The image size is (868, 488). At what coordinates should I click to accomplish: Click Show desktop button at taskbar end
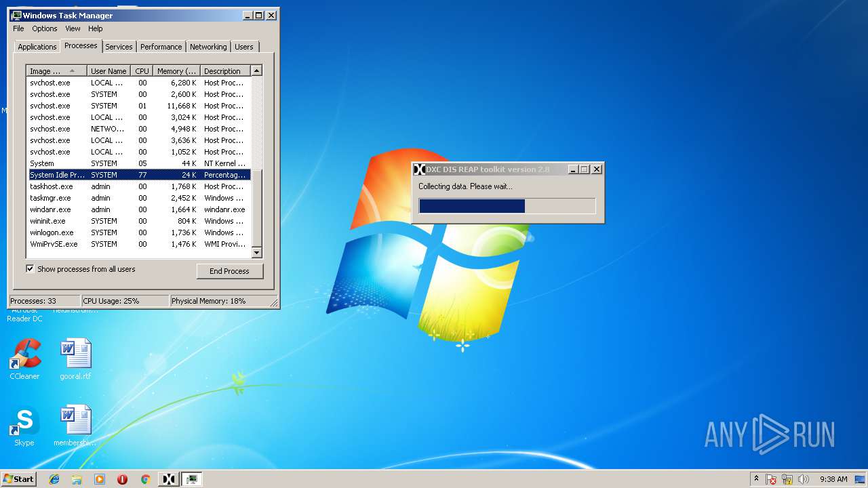point(861,479)
